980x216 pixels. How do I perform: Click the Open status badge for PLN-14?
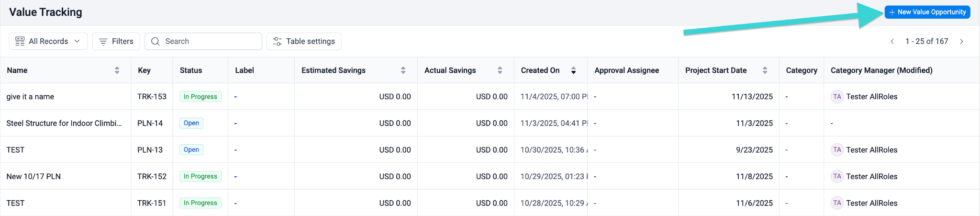coord(191,123)
